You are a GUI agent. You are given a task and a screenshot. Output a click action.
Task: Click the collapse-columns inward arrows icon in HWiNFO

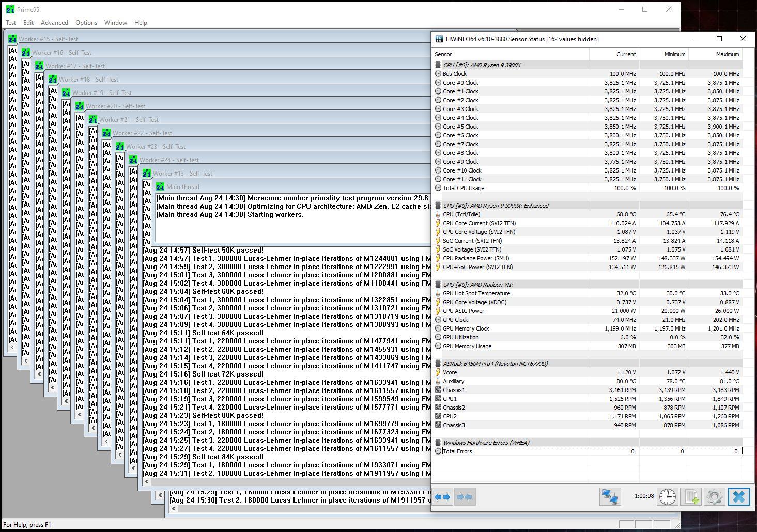click(x=465, y=497)
